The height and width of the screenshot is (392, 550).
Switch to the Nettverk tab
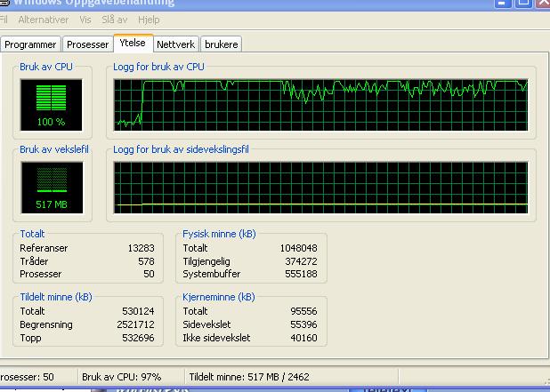[175, 44]
